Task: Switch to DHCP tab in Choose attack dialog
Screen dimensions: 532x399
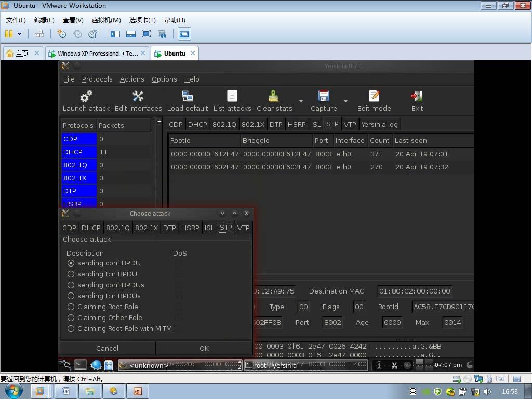Action: (91, 228)
